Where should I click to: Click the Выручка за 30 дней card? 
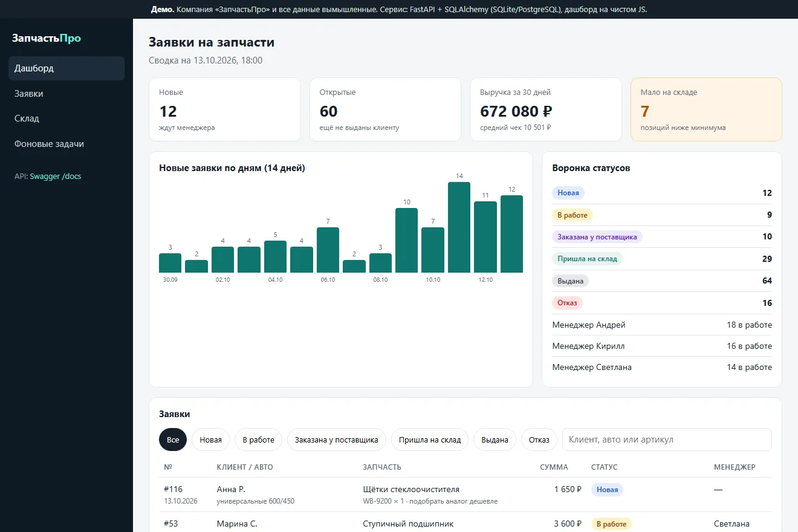[545, 109]
